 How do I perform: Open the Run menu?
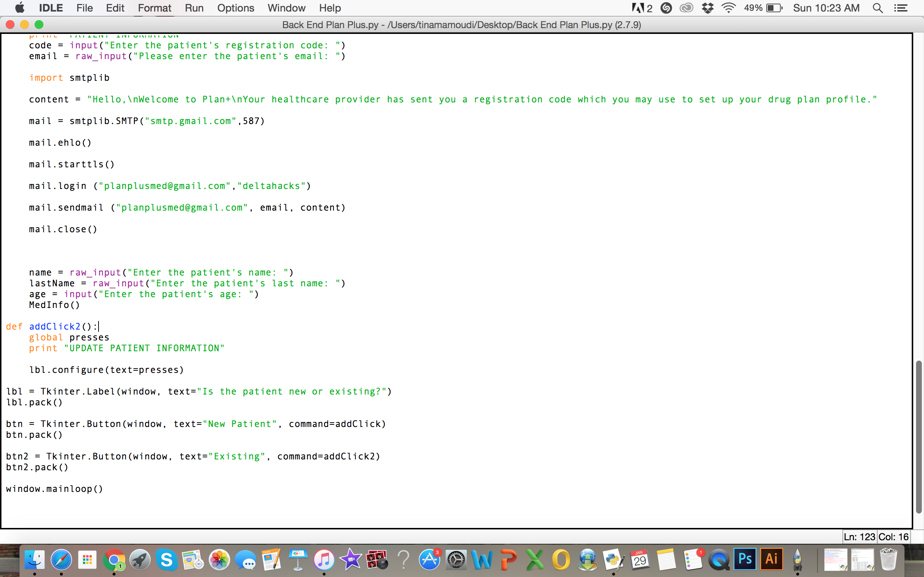point(194,8)
